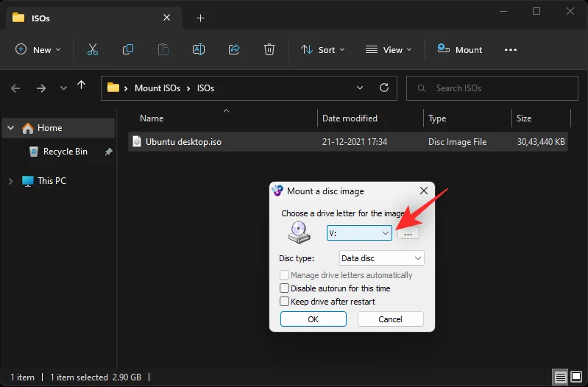Go forward with the right arrow
The image size is (588, 387).
41,88
